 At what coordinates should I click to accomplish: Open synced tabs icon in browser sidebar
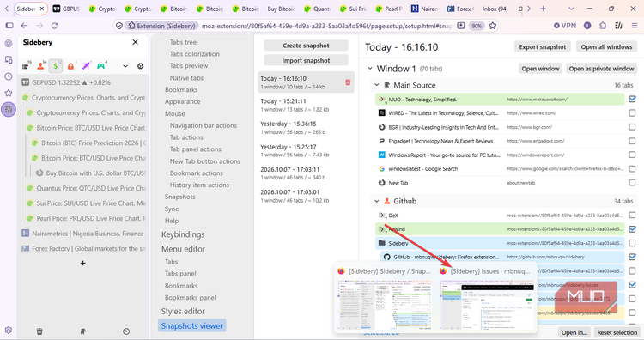[9, 60]
